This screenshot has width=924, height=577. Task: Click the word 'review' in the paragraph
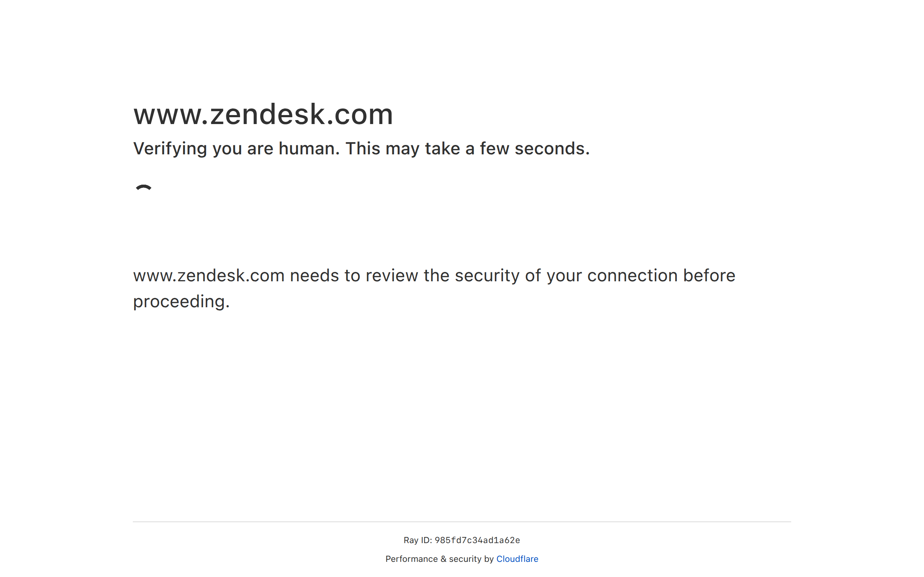[x=391, y=276]
